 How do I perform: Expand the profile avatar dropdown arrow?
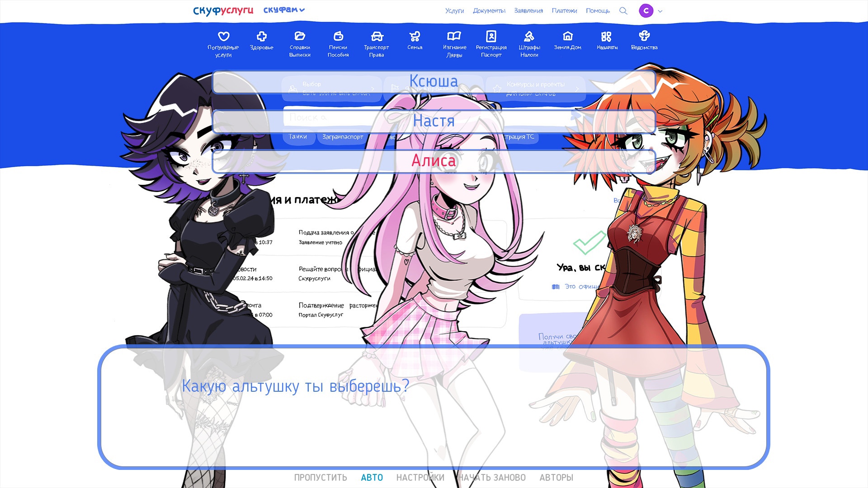click(660, 11)
